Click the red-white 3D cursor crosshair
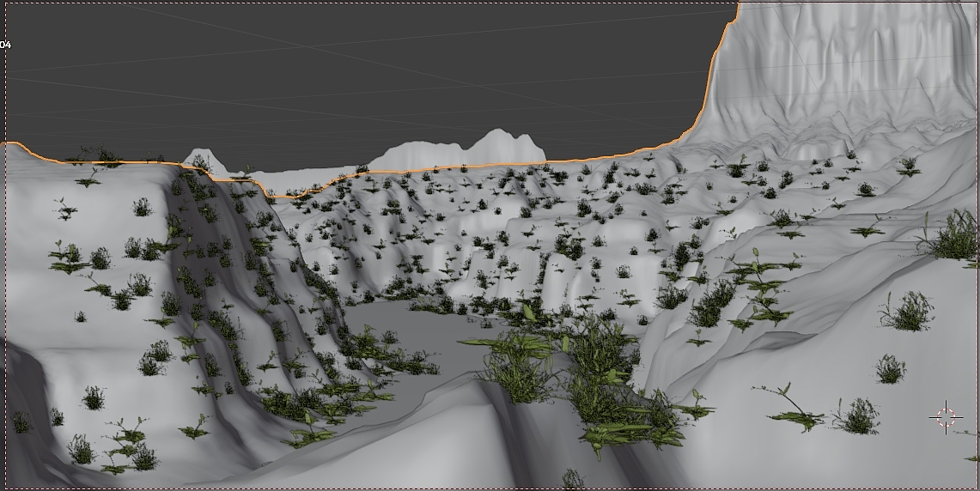 tap(946, 417)
